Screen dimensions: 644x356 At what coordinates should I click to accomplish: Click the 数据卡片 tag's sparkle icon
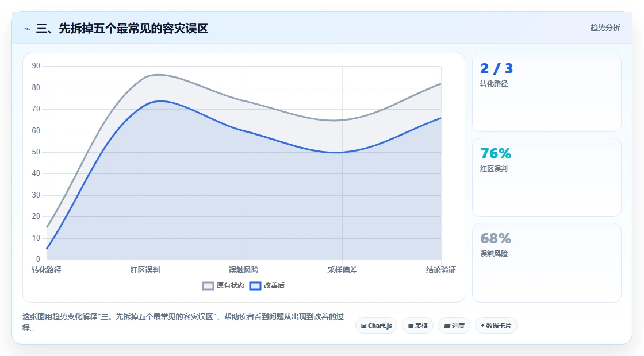tap(482, 326)
